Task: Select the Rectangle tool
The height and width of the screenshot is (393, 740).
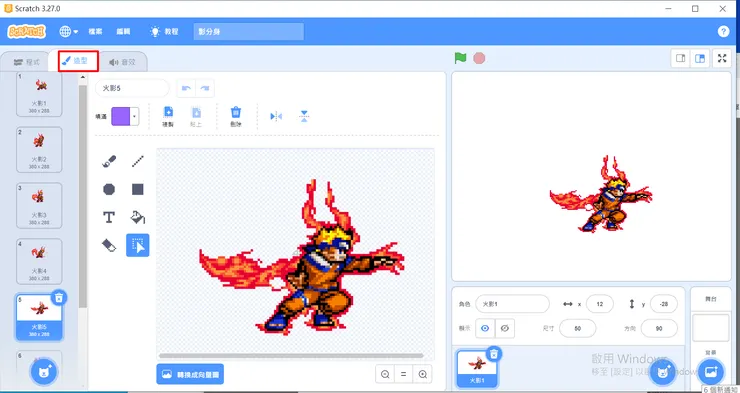Action: (x=137, y=189)
